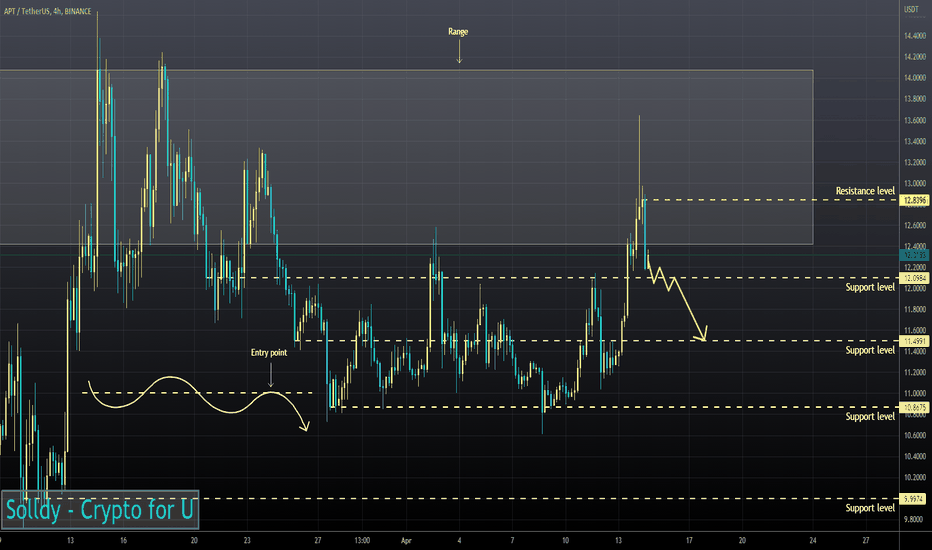The width and height of the screenshot is (932, 550).
Task: Click the 11.4991 yellow price tag
Action: pyautogui.click(x=915, y=341)
